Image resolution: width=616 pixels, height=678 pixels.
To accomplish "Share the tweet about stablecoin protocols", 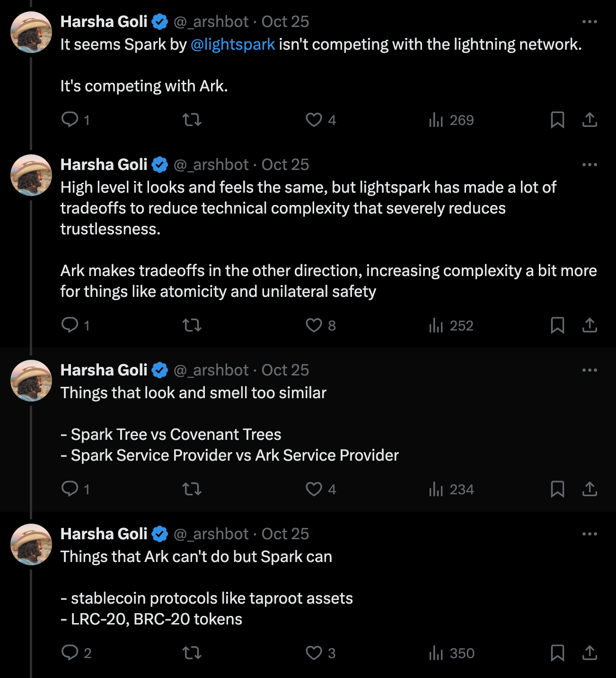I will click(590, 653).
